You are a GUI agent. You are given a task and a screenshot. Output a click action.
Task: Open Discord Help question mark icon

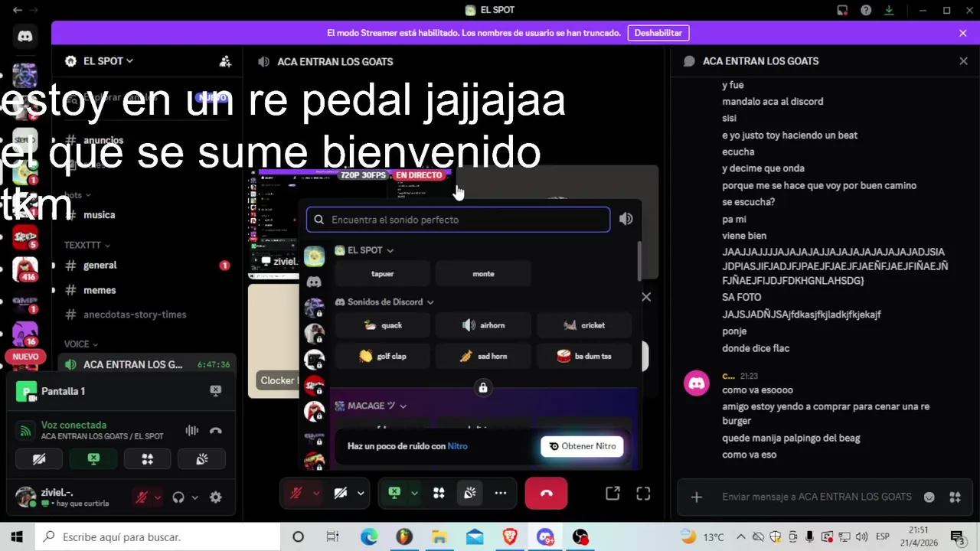(866, 10)
